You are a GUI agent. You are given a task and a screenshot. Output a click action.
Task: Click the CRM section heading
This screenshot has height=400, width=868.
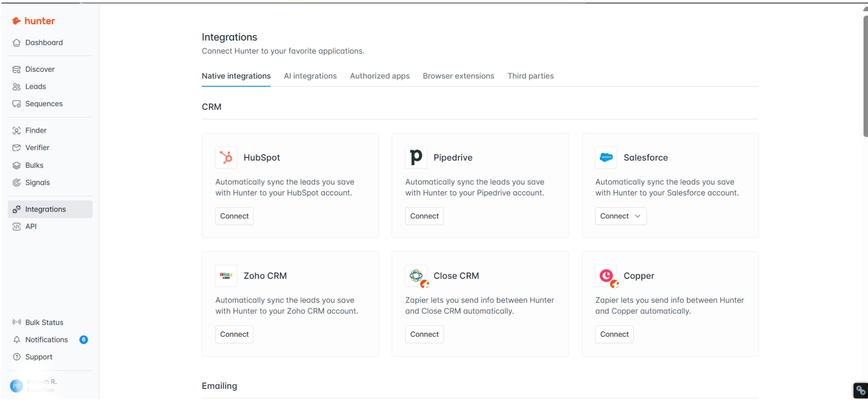tap(212, 107)
